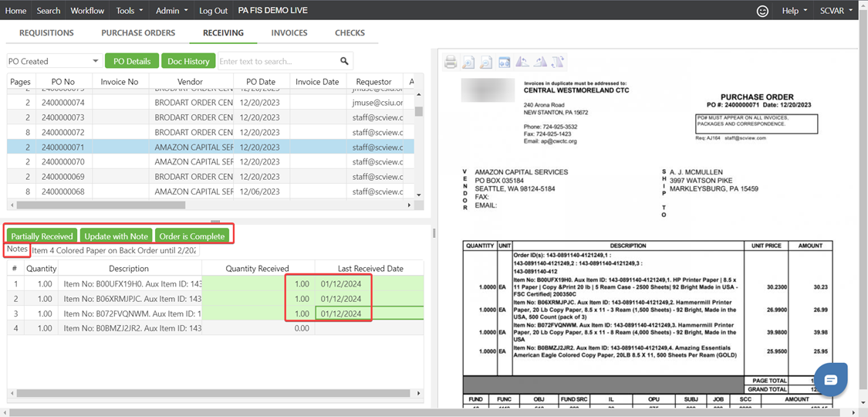This screenshot has width=868, height=417.
Task: Click the PO Details button
Action: [x=132, y=61]
